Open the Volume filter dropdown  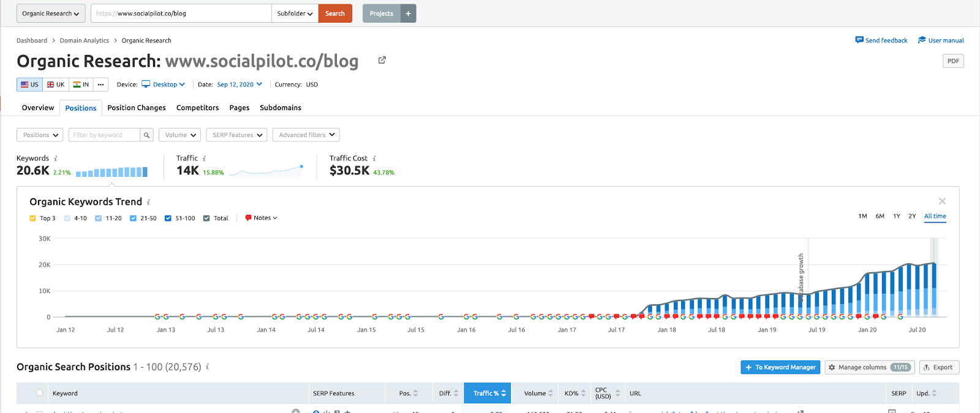click(179, 135)
